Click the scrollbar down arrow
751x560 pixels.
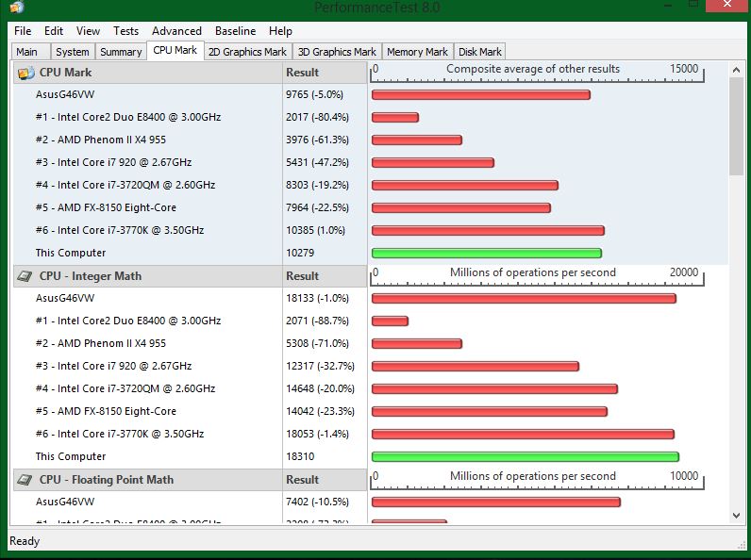[x=736, y=515]
